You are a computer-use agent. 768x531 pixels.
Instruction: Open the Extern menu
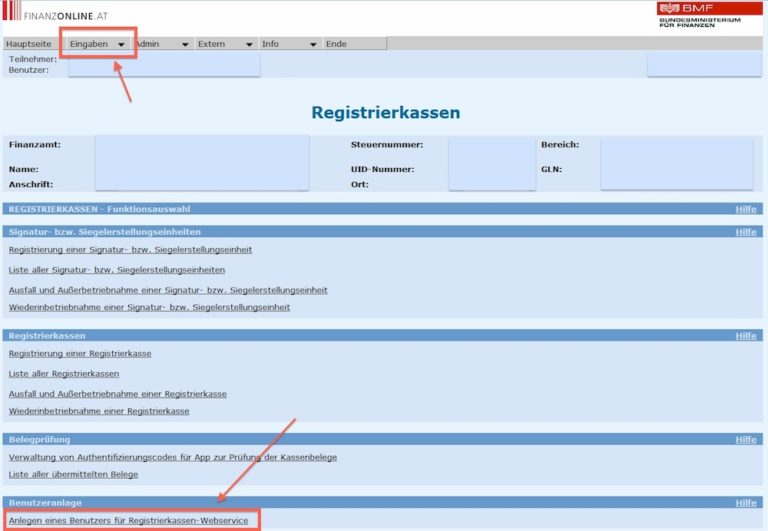[x=212, y=44]
